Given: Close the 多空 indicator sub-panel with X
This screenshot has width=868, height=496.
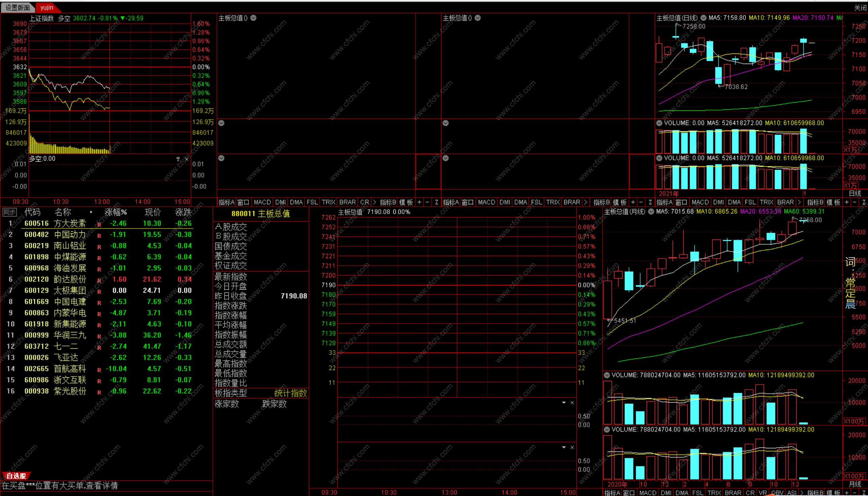Looking at the screenshot, I should pyautogui.click(x=186, y=159).
